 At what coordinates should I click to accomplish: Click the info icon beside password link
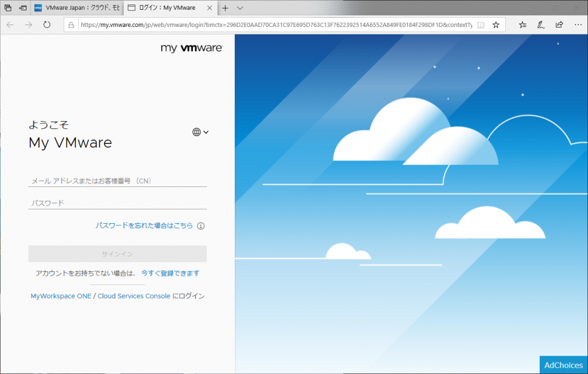(x=201, y=226)
